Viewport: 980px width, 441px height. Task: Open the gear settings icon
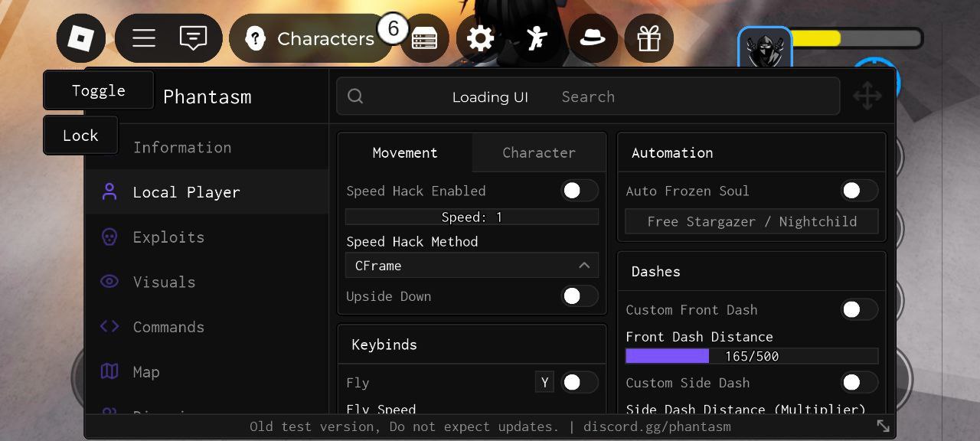[481, 38]
